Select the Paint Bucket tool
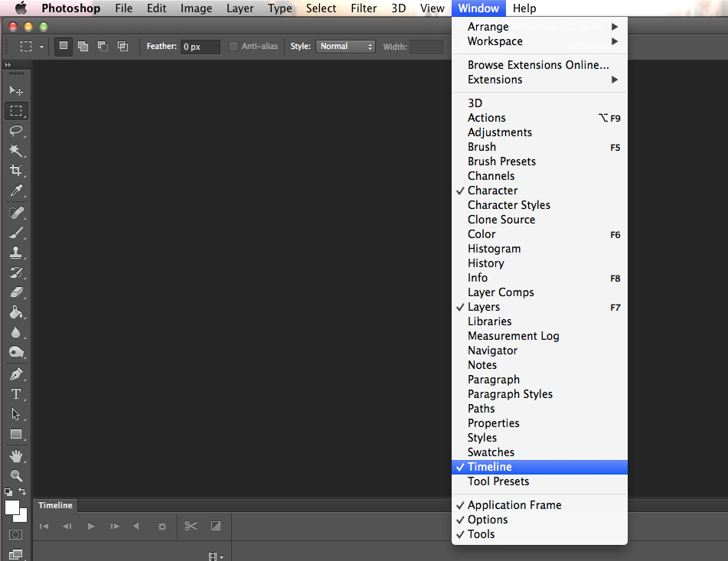The width and height of the screenshot is (728, 561). pyautogui.click(x=16, y=312)
